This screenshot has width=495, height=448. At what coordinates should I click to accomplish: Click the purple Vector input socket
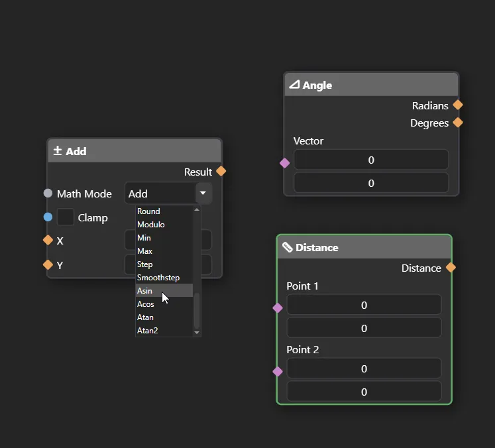coord(285,163)
